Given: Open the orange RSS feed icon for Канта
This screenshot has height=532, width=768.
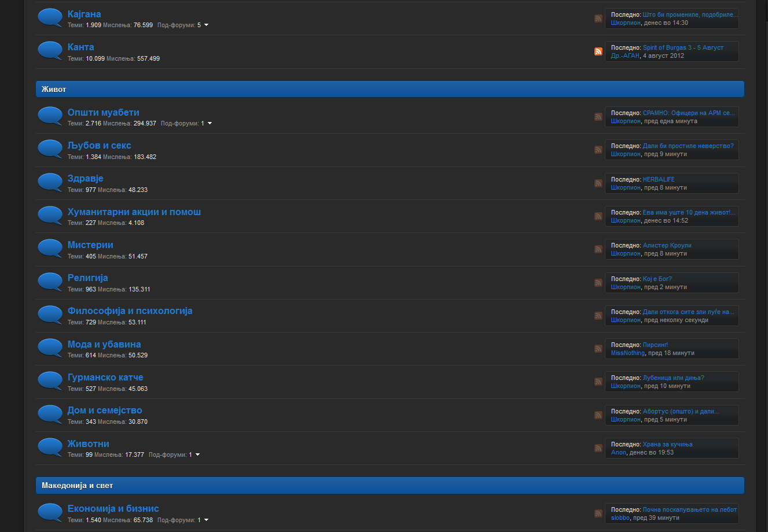Looking at the screenshot, I should click(x=598, y=51).
